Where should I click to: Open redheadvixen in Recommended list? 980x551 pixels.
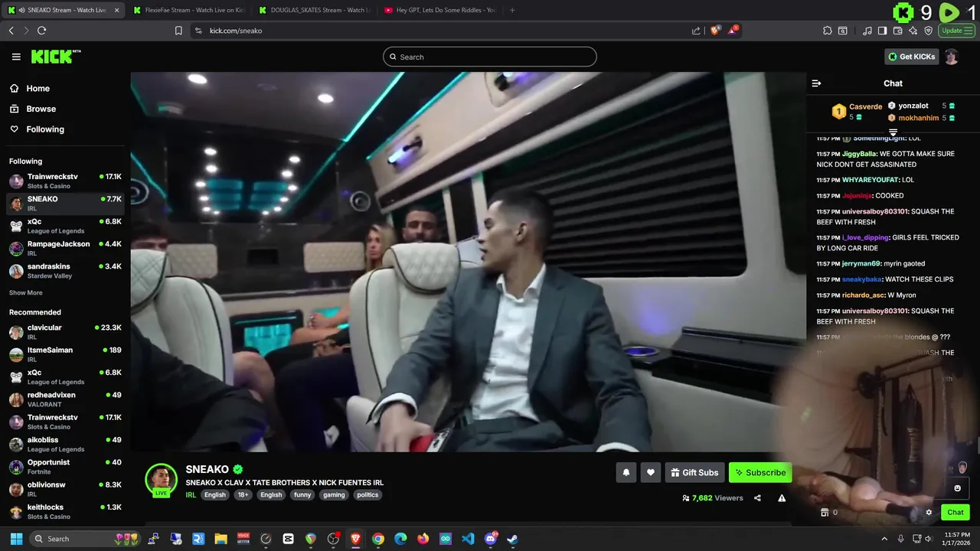tap(64, 399)
